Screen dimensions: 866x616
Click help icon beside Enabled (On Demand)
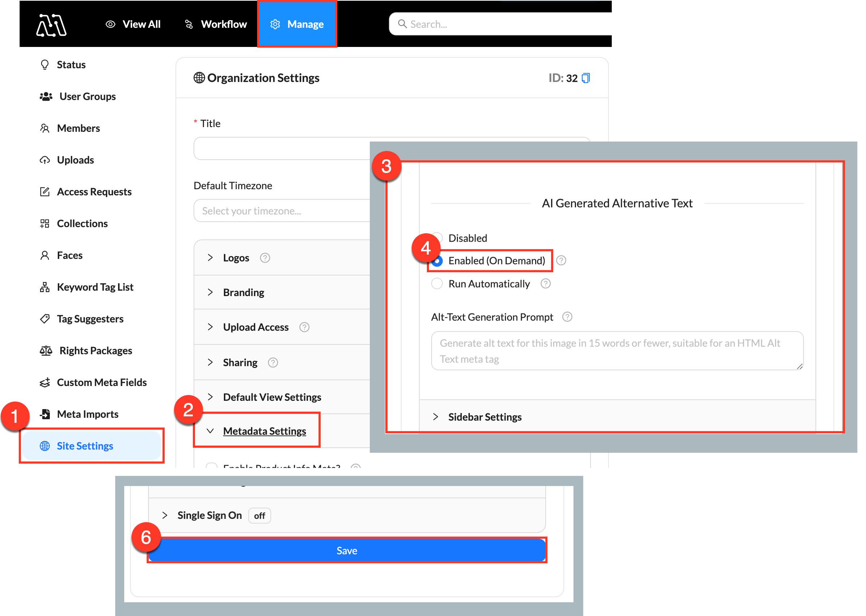click(561, 261)
